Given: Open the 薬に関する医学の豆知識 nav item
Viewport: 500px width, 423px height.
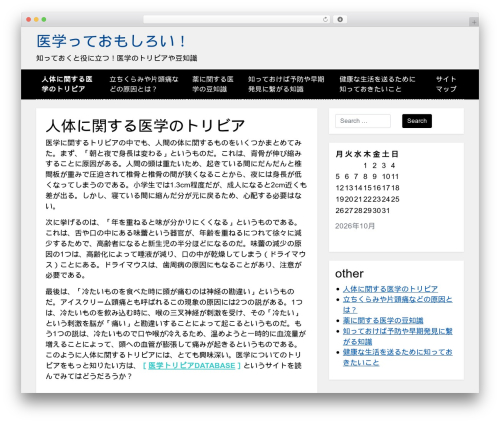Looking at the screenshot, I should point(213,84).
